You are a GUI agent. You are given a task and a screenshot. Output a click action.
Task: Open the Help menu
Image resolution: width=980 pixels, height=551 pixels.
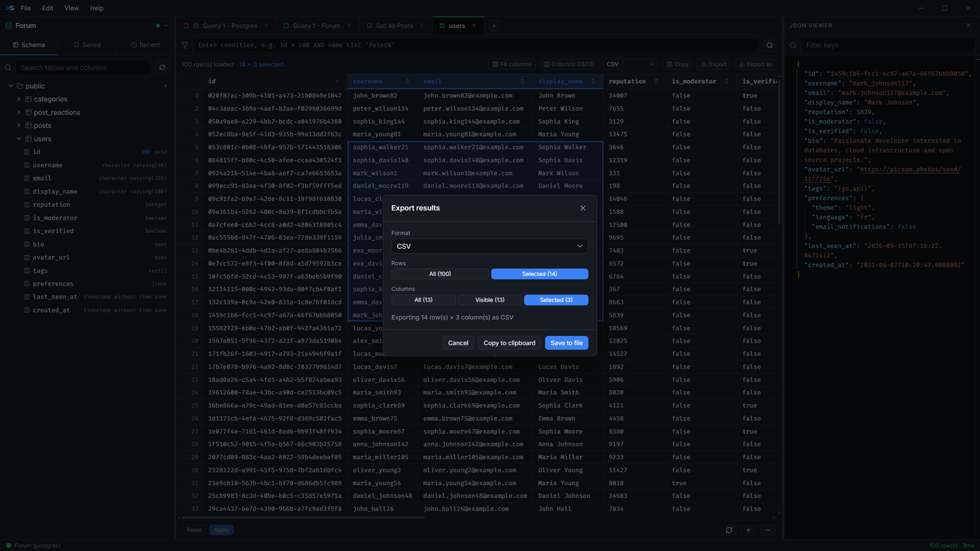coord(97,8)
